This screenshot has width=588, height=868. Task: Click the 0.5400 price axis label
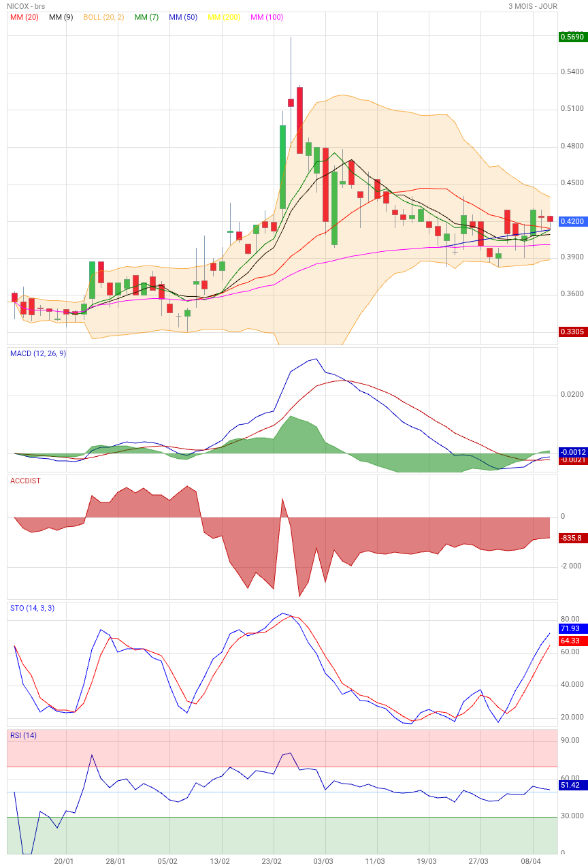coord(573,71)
